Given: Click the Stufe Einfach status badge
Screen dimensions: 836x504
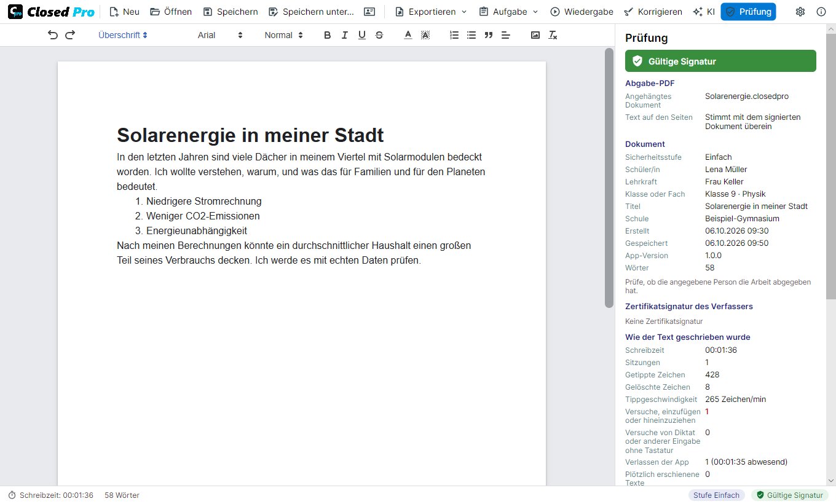Looking at the screenshot, I should [716, 495].
